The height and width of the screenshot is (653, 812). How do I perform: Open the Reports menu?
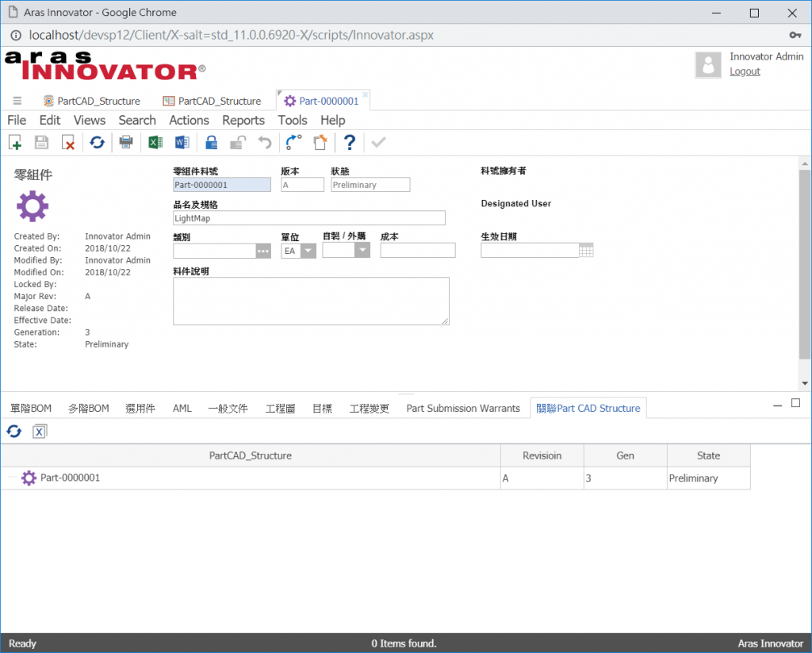[243, 121]
